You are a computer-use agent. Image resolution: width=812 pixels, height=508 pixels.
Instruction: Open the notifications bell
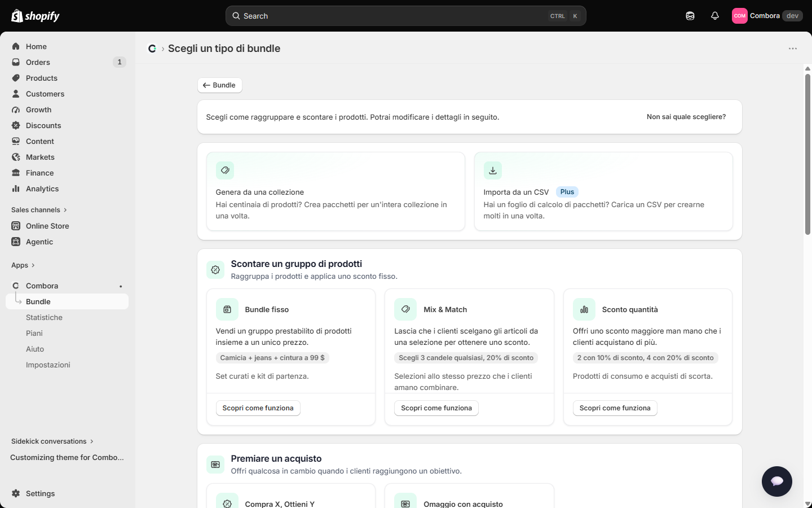pos(715,16)
